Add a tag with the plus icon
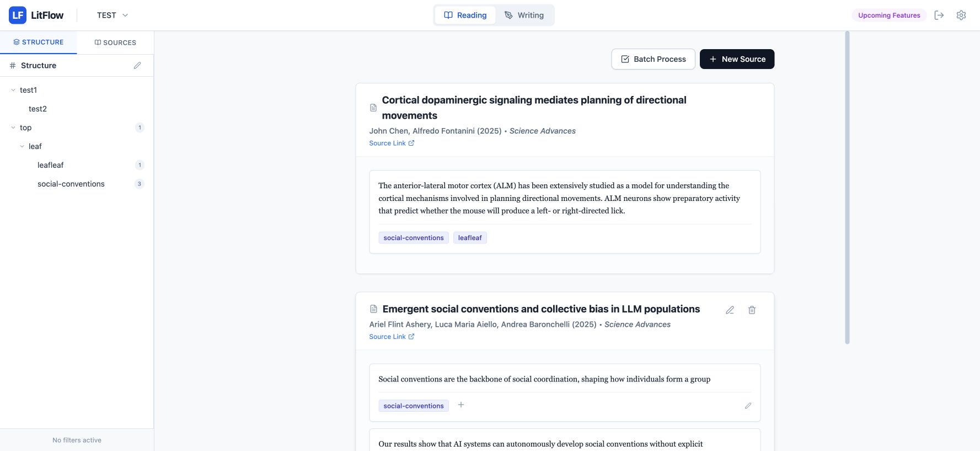The image size is (980, 451). (461, 405)
